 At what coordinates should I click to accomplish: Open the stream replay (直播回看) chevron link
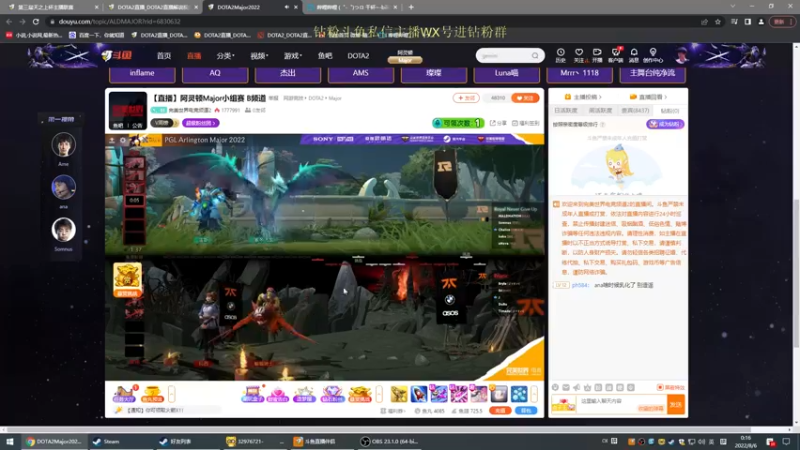pyautogui.click(x=648, y=97)
